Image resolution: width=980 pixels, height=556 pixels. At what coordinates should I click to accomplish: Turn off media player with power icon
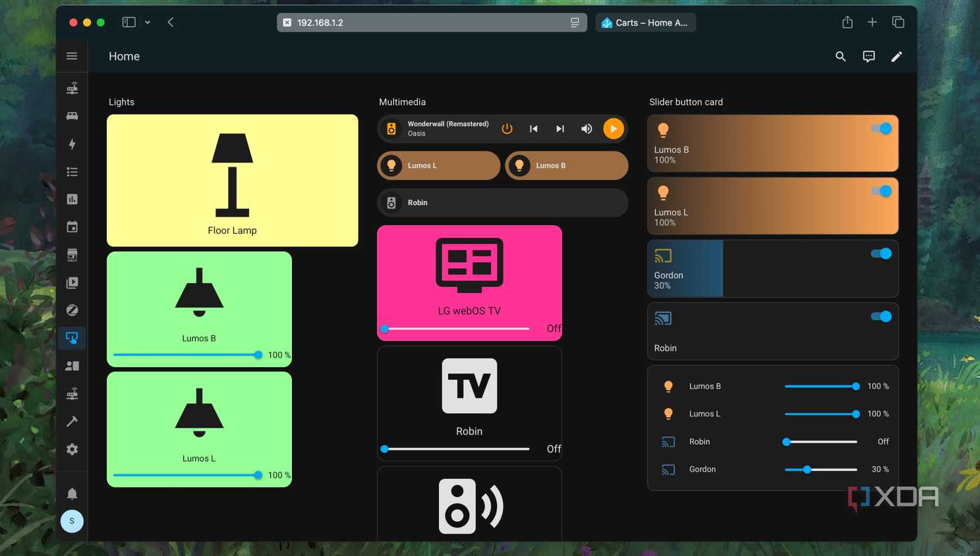pyautogui.click(x=507, y=128)
